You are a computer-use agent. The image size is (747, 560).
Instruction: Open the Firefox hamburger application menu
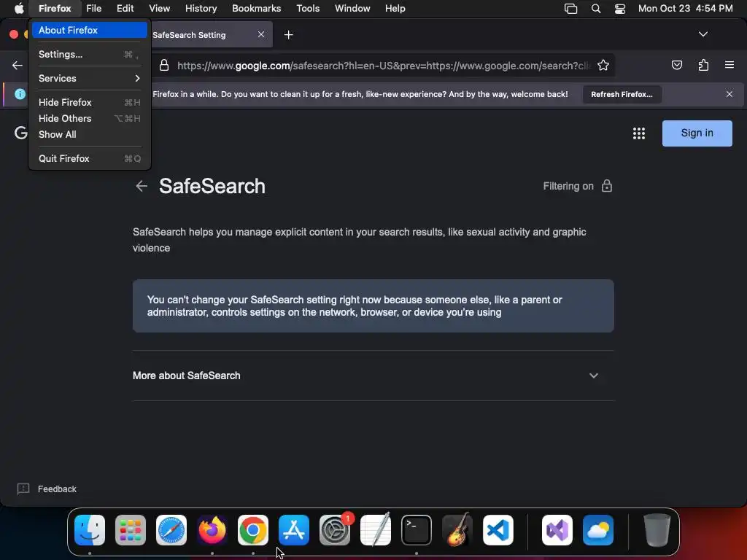tap(729, 65)
